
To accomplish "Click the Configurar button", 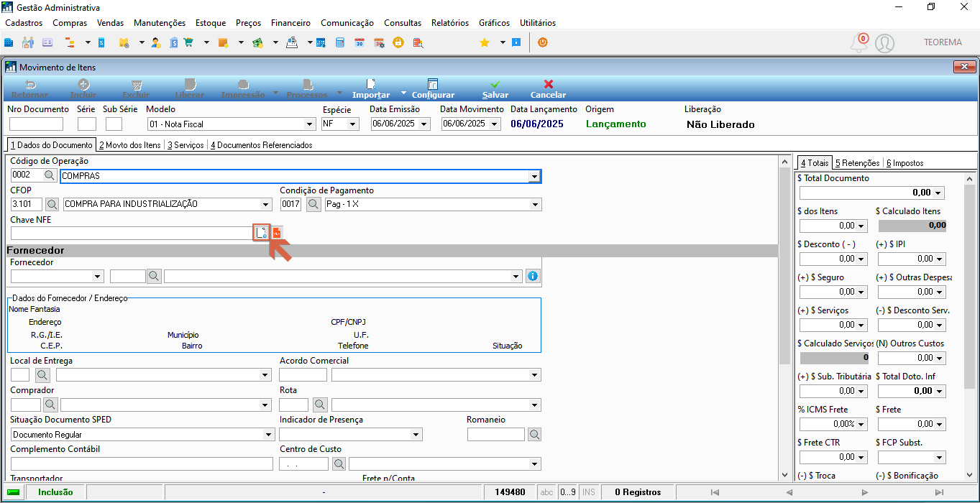I will coord(433,89).
